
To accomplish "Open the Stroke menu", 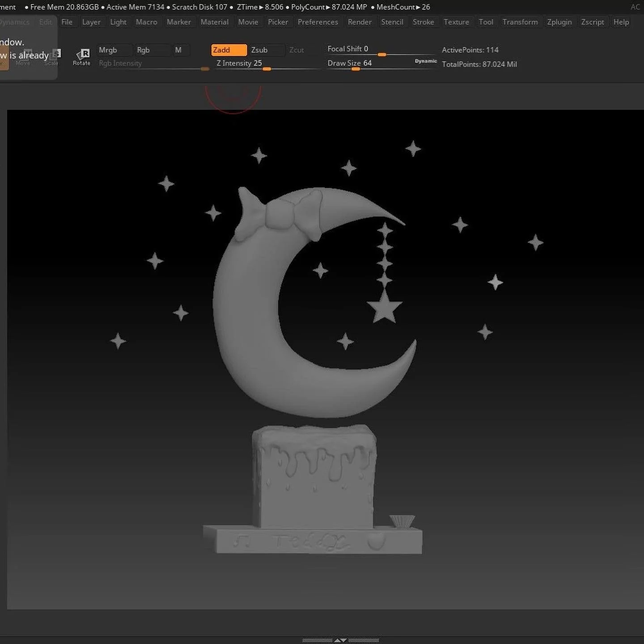I will [x=424, y=22].
